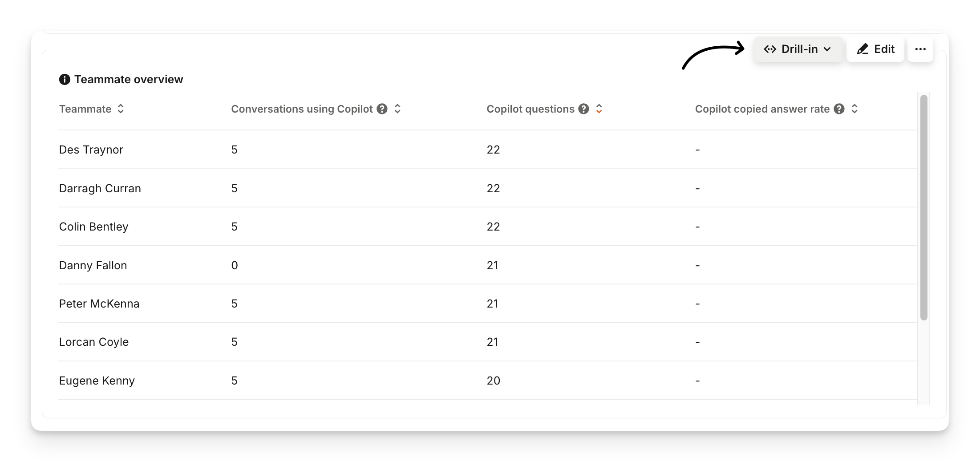Click the Teammate column header
Viewport: 980px width, 462px height.
tap(85, 109)
